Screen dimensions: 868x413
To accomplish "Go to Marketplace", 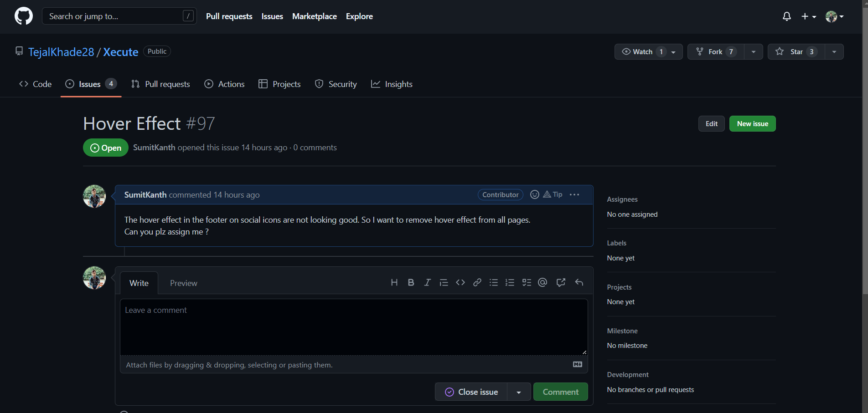I will pyautogui.click(x=315, y=16).
